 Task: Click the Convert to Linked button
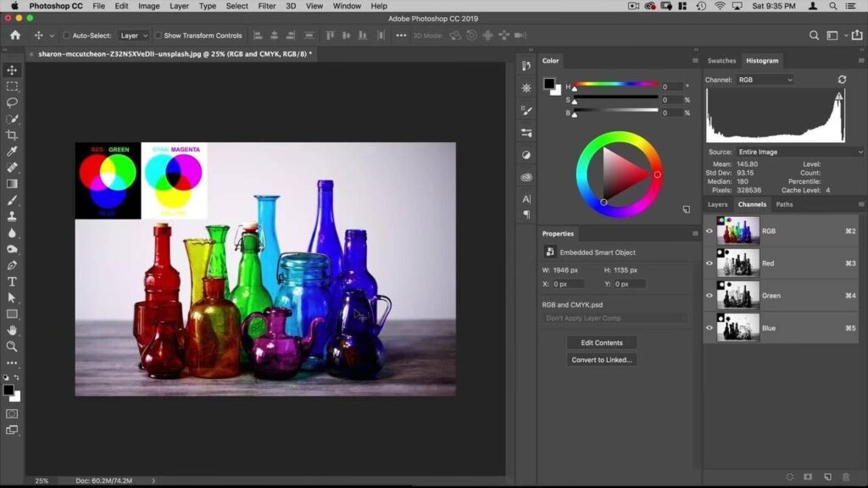(602, 359)
